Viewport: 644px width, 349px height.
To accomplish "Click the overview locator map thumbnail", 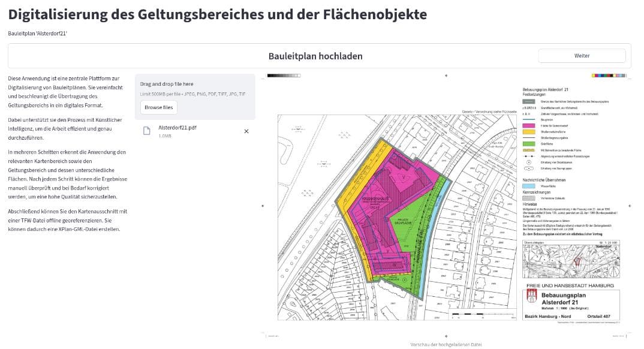I will click(x=571, y=260).
